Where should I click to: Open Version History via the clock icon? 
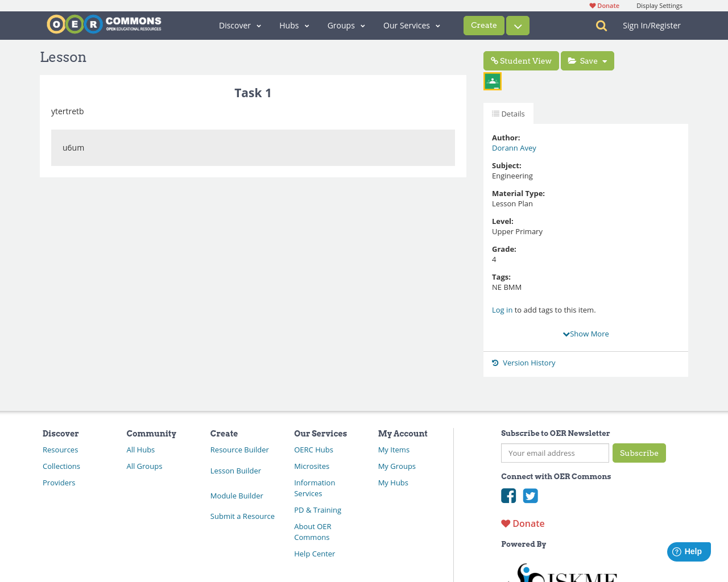pos(494,362)
